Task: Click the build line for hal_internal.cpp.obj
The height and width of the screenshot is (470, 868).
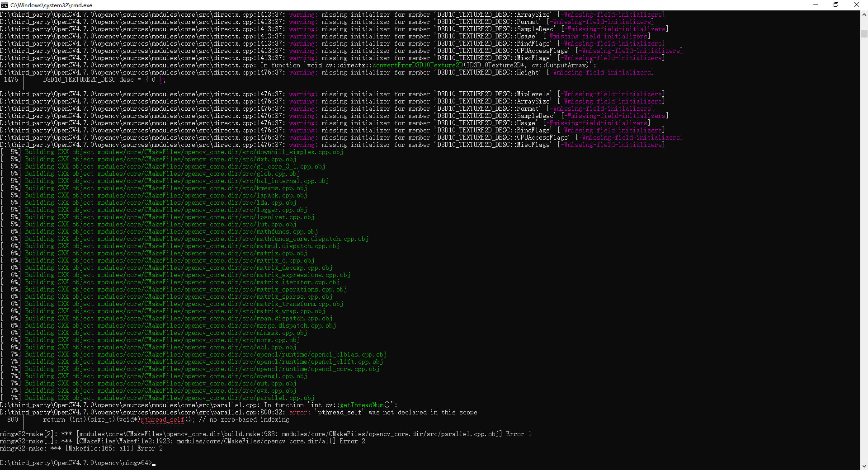Action: click(165, 181)
